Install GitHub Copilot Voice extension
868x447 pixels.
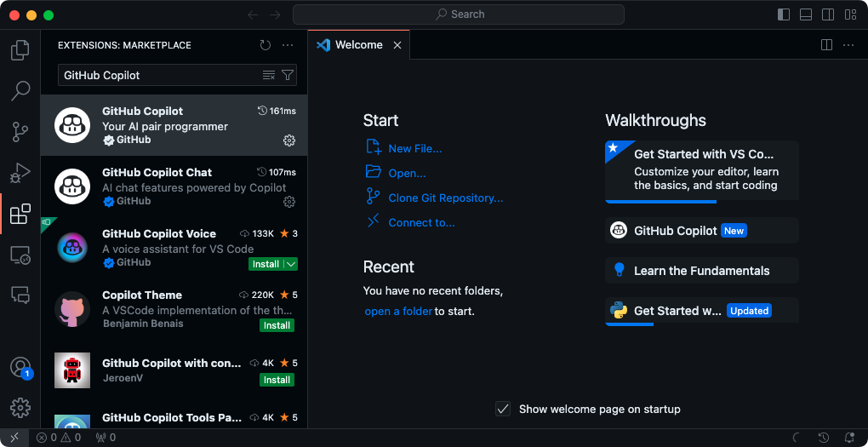266,264
